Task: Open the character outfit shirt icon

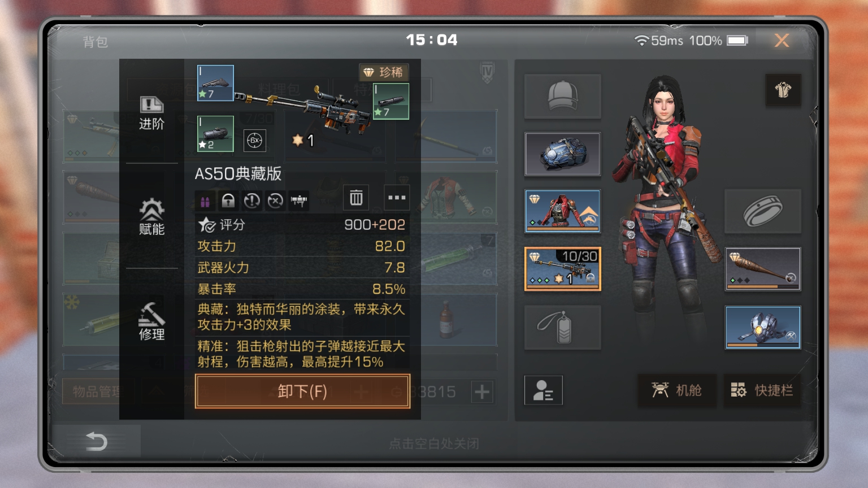Action: (783, 90)
